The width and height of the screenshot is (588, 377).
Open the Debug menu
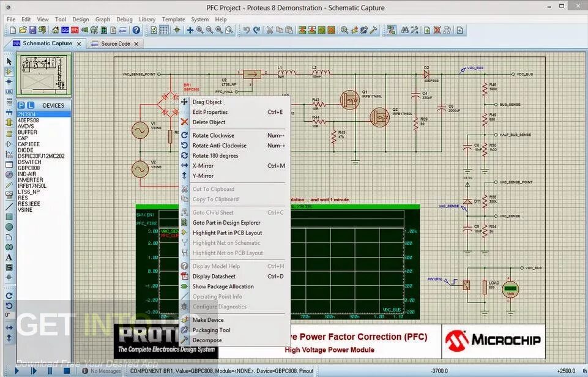[124, 19]
